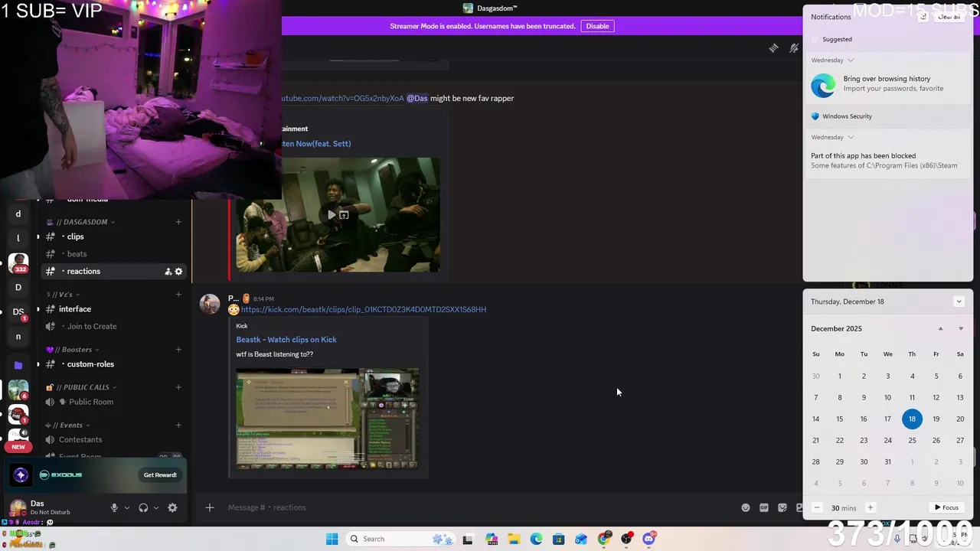Open the sticker picker in message bar
This screenshot has width=980, height=551.
tap(782, 507)
